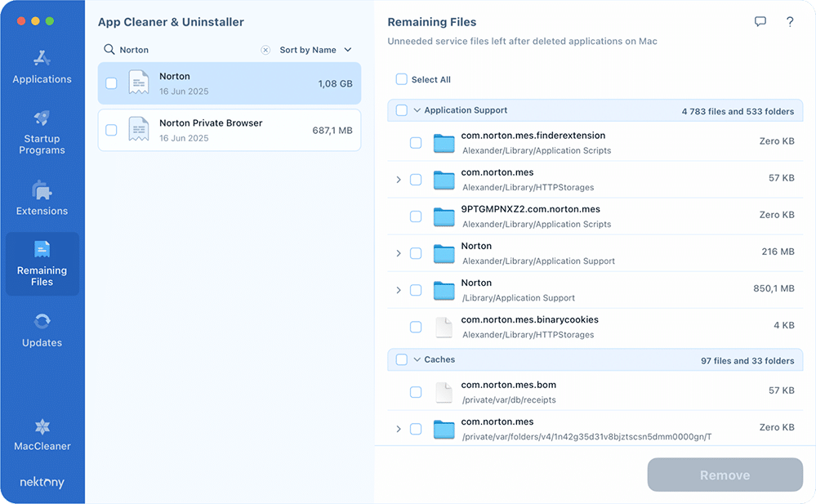Expand the HTTPStorages com.norton.mes folder

(x=399, y=180)
